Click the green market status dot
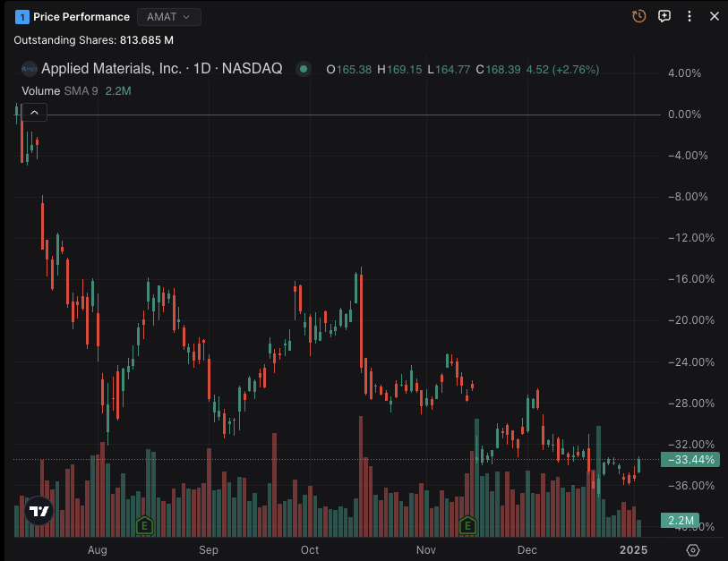Image resolution: width=728 pixels, height=561 pixels. [304, 69]
